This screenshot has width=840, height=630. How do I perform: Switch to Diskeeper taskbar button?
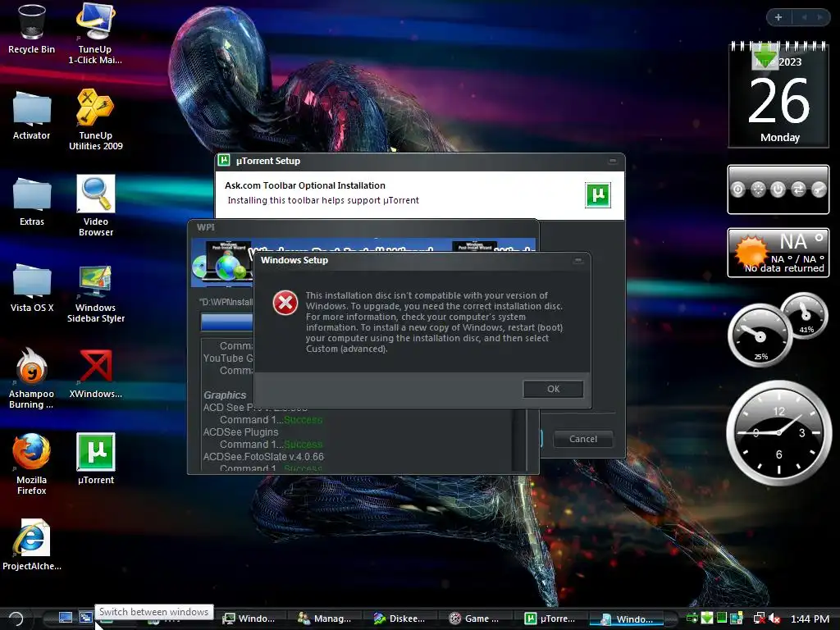(x=399, y=619)
